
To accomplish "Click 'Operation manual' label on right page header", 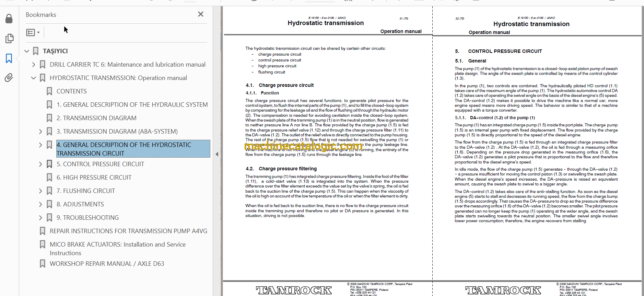I will (489, 32).
